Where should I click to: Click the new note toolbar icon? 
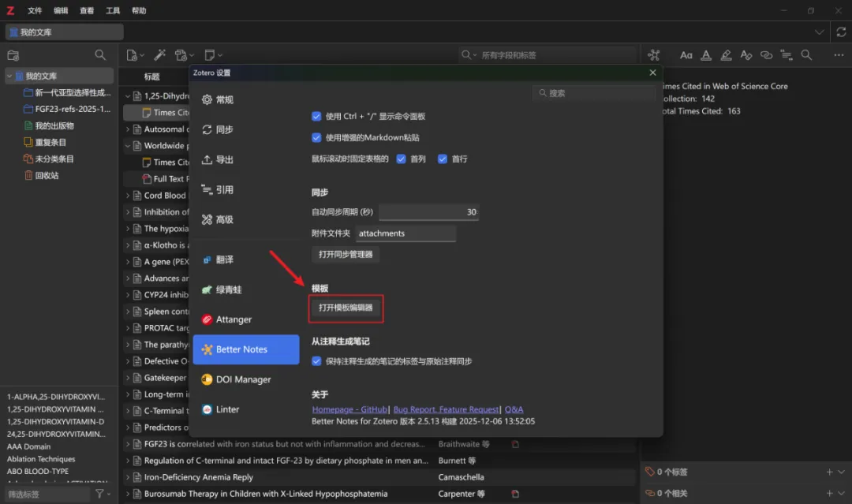[213, 55]
